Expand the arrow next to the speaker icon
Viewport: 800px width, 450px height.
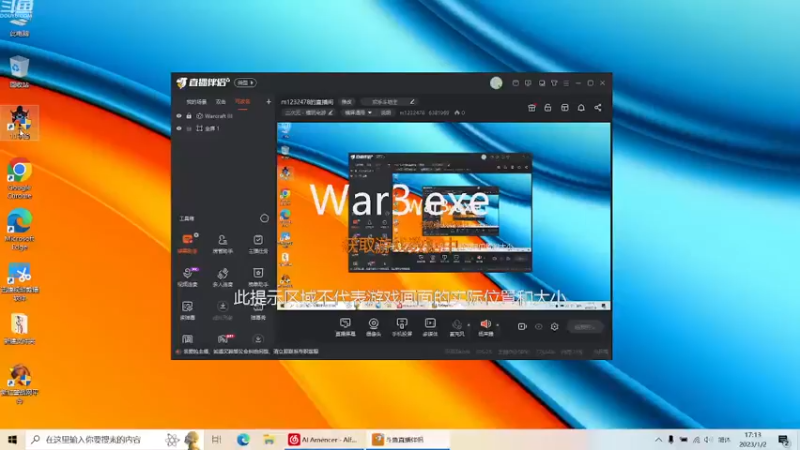point(497,324)
